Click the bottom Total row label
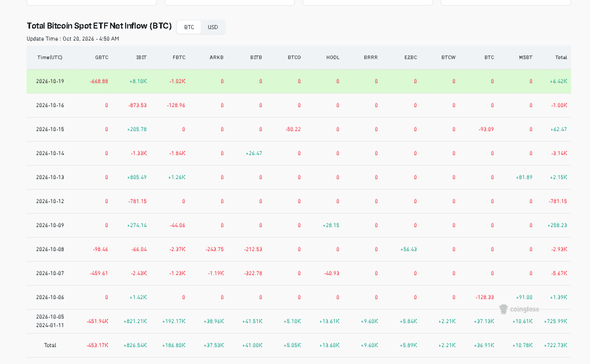 (x=50, y=345)
